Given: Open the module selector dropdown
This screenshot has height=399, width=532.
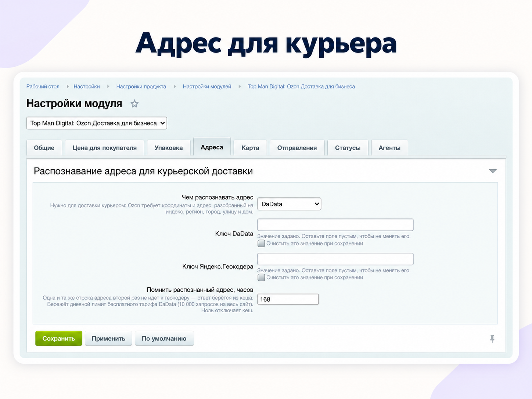Looking at the screenshot, I should pyautogui.click(x=97, y=123).
